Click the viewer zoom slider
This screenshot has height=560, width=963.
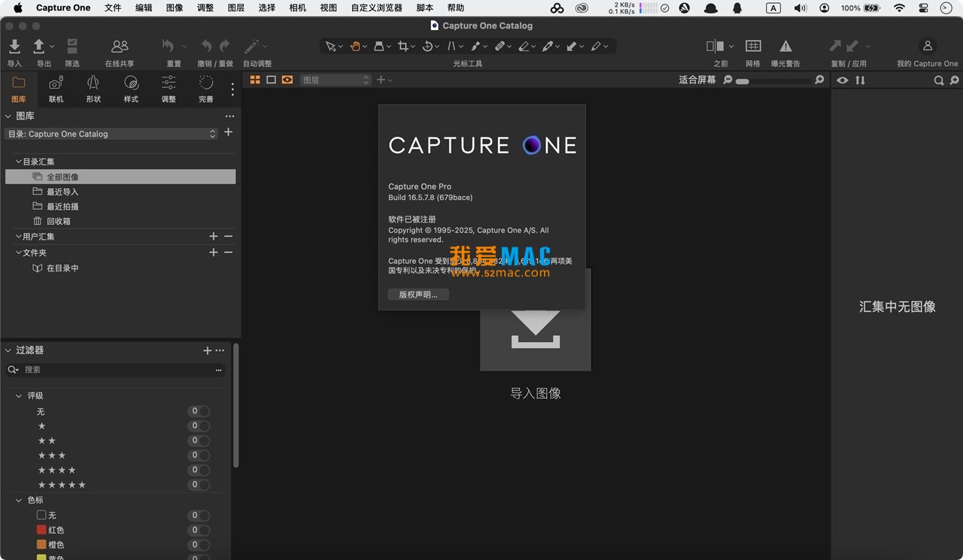tap(774, 80)
